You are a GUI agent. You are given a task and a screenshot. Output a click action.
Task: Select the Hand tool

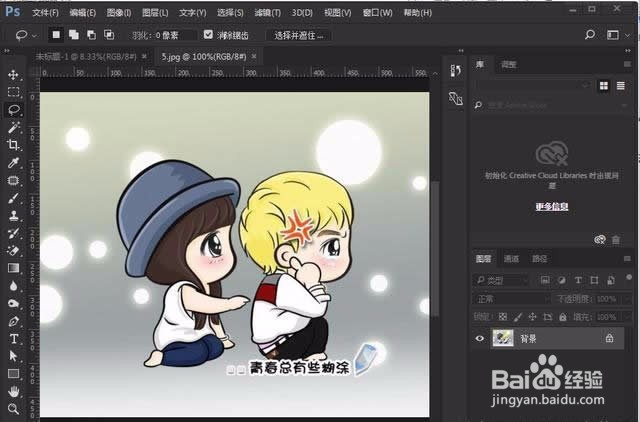pos(13,391)
